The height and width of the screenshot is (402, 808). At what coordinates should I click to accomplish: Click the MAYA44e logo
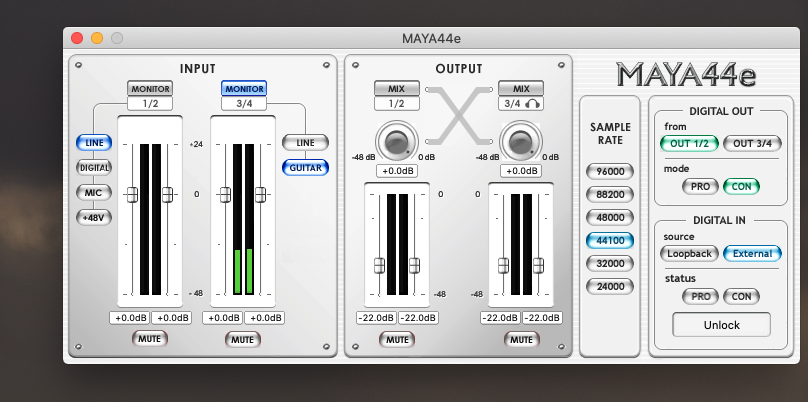pos(686,75)
